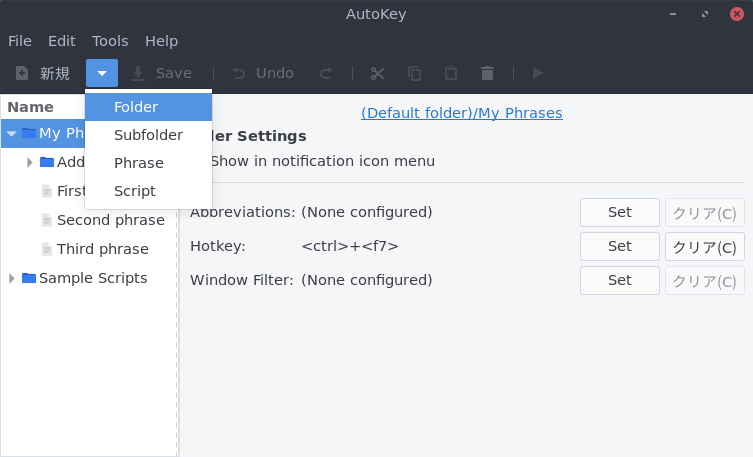753x457 pixels.
Task: Expand the Sample Scripts folder arrow
Action: point(12,278)
